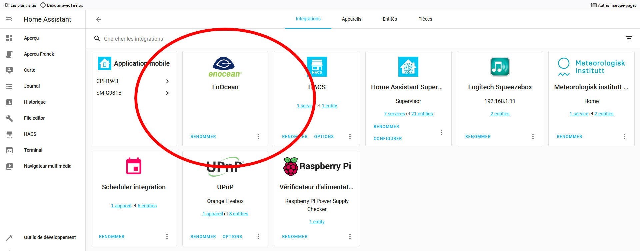Click CONFIGURER on the Supervisor card

(388, 139)
